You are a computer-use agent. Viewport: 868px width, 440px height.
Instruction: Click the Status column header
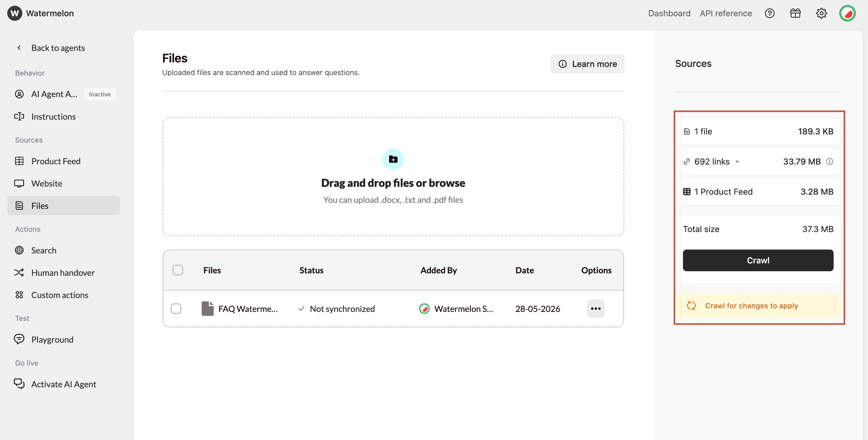[x=311, y=270]
